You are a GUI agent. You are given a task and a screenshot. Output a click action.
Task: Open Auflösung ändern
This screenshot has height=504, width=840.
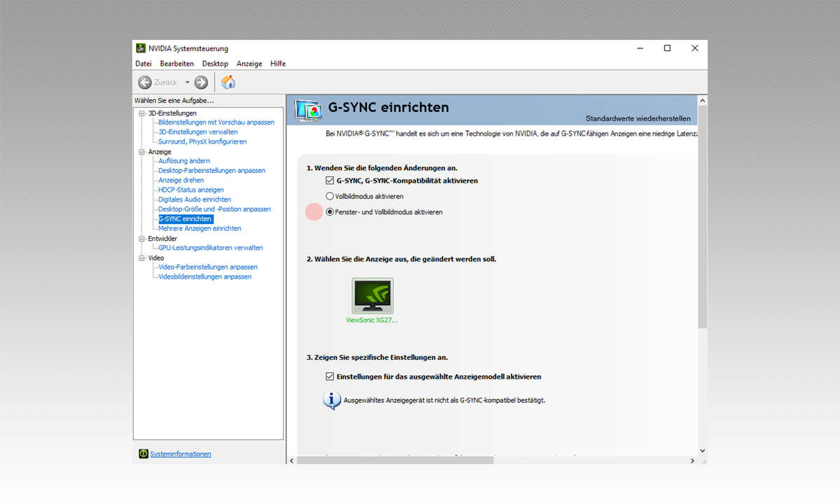coord(184,161)
